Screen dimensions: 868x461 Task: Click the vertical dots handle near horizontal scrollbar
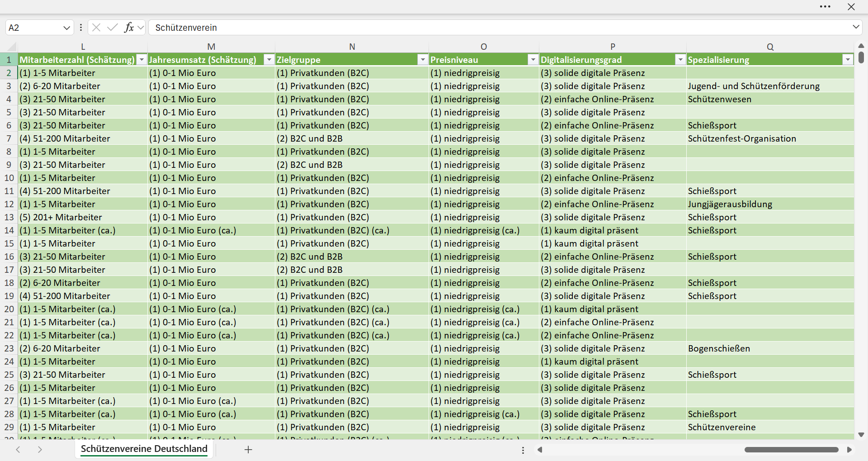523,450
